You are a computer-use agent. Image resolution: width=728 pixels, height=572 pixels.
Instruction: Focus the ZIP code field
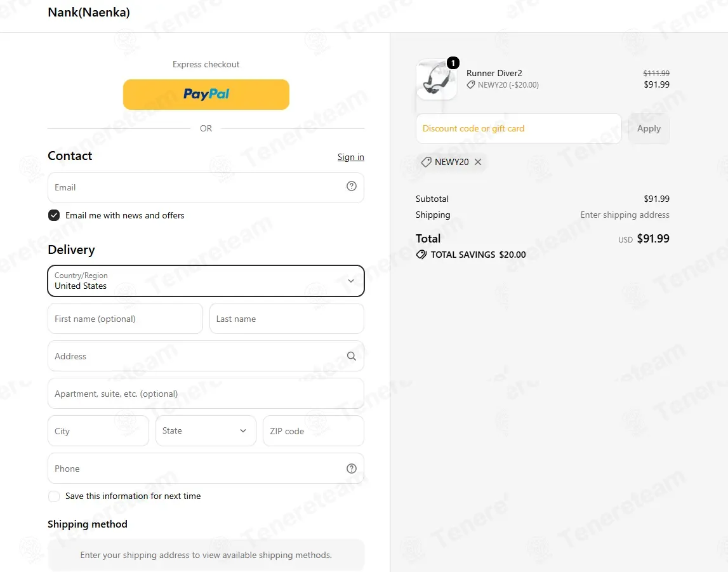point(314,431)
